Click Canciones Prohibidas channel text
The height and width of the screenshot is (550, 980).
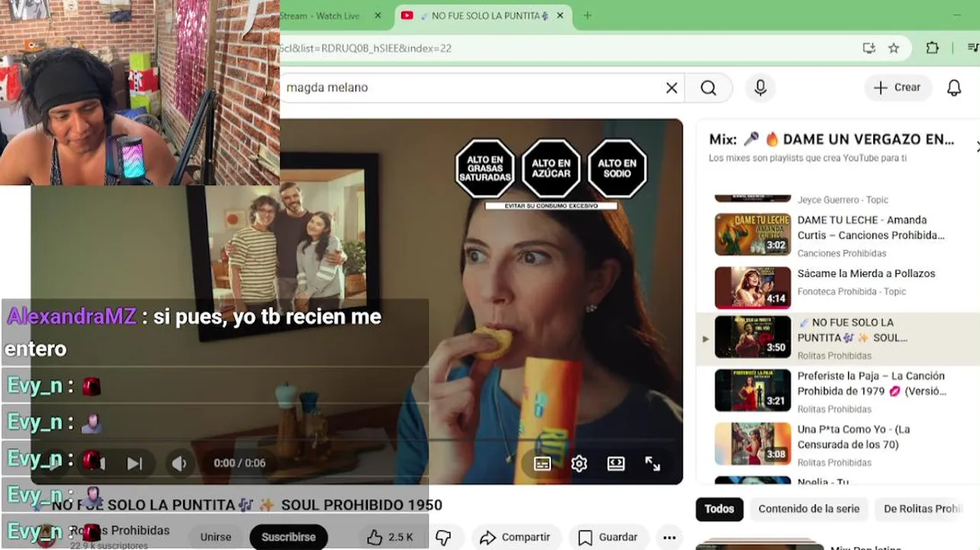842,254
